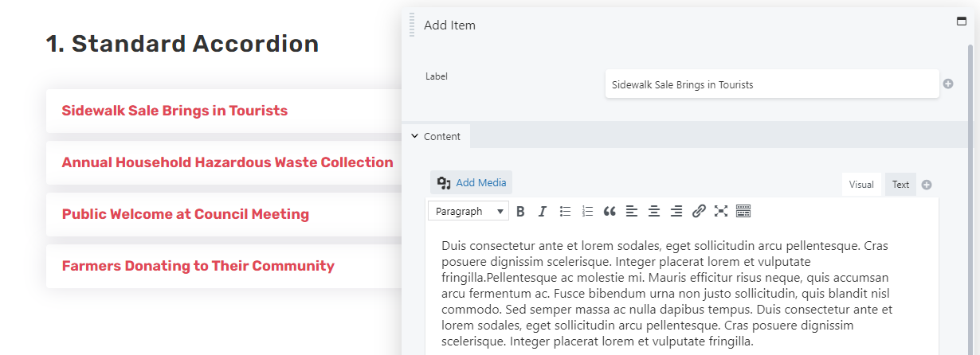Collapse the Content section
The image size is (980, 355).
point(436,136)
